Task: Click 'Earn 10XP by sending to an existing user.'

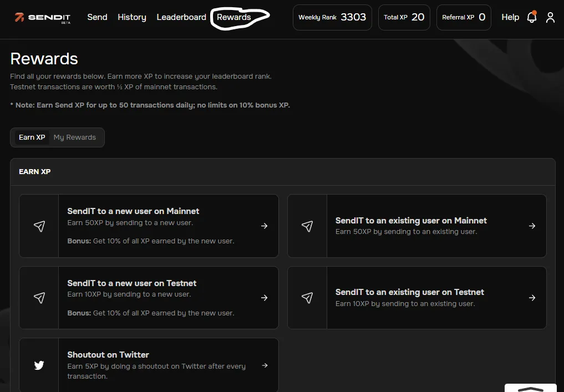Action: (405, 303)
